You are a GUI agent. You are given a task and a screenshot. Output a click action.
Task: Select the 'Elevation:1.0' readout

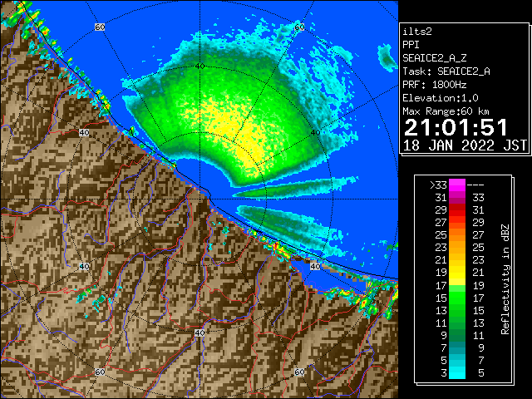click(x=441, y=98)
